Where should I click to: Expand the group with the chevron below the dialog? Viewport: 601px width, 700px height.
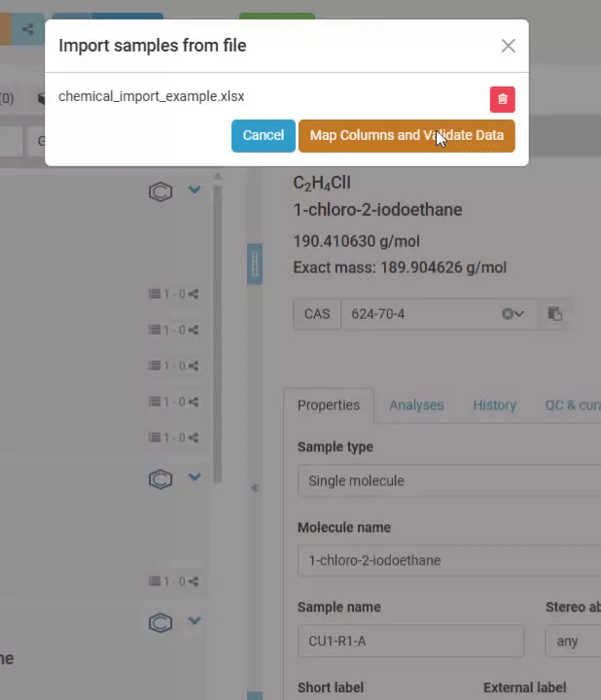(194, 190)
